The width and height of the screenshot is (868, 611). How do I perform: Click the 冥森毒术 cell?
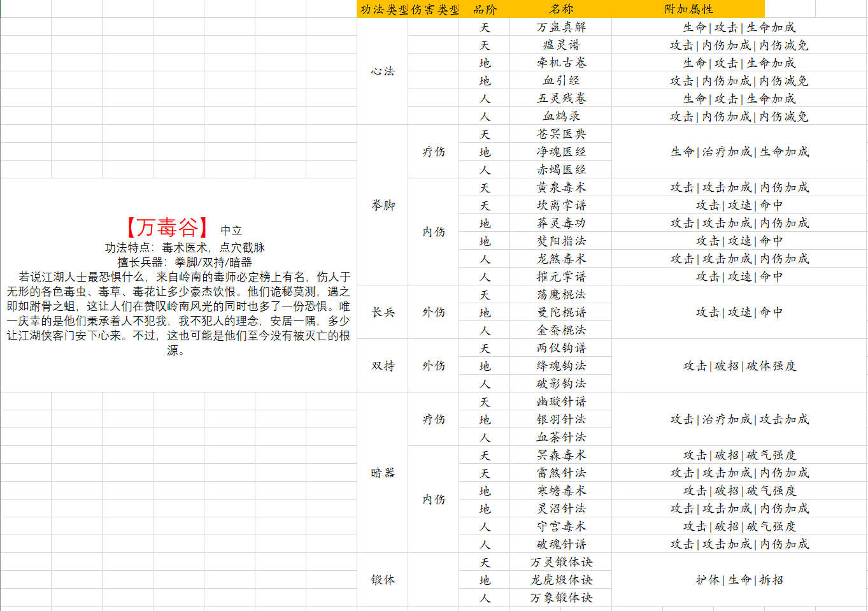pyautogui.click(x=561, y=455)
